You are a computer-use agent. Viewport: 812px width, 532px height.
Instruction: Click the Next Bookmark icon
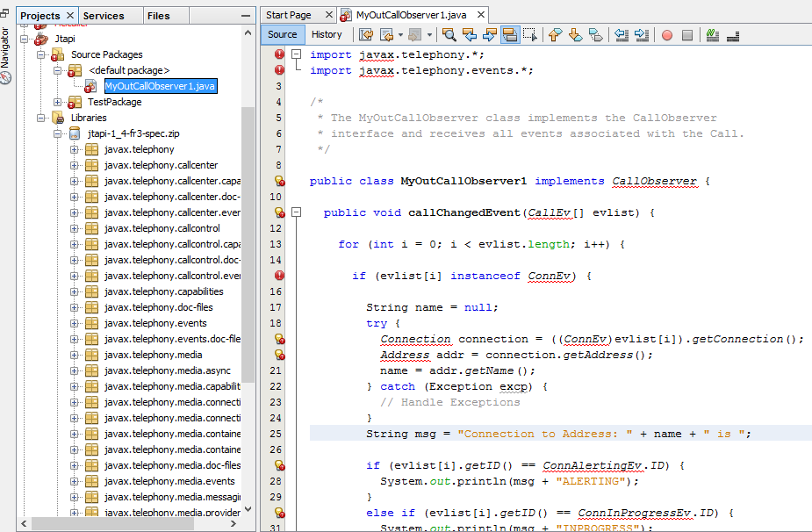pos(576,35)
